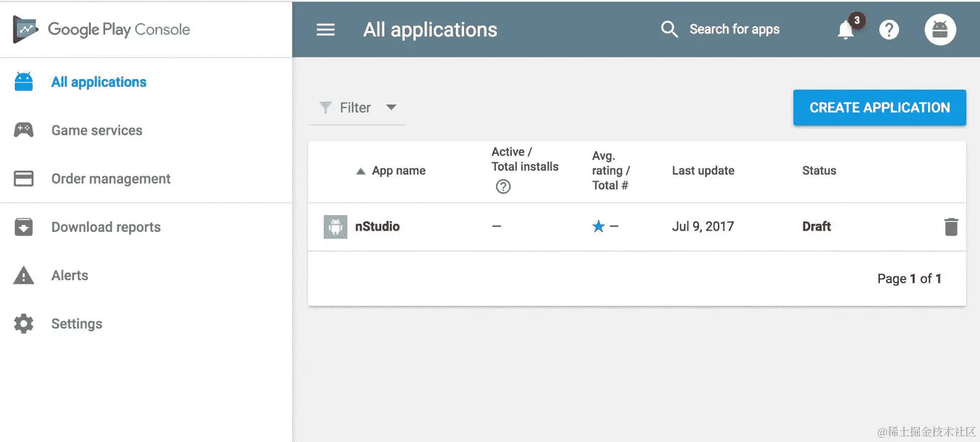Click the Order management card icon

click(23, 179)
